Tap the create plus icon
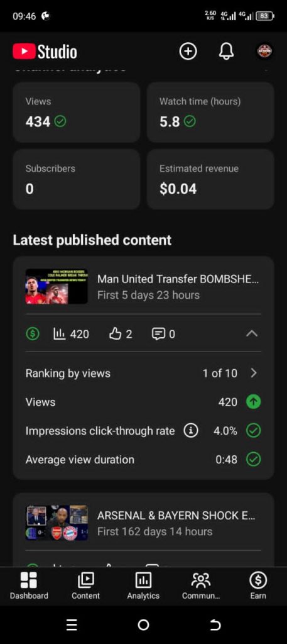 (x=188, y=52)
